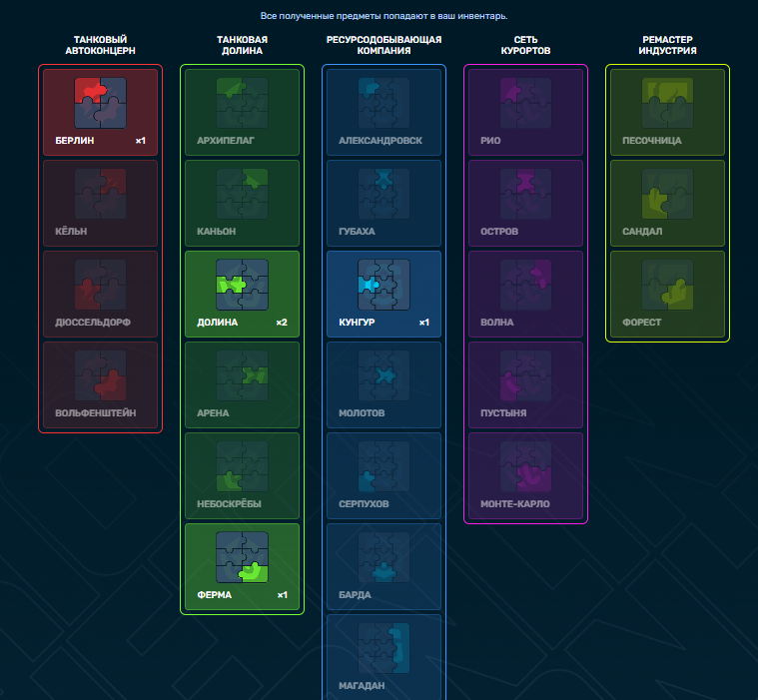Click the Пустыня label text
Image resolution: width=758 pixels, height=700 pixels.
pos(503,413)
